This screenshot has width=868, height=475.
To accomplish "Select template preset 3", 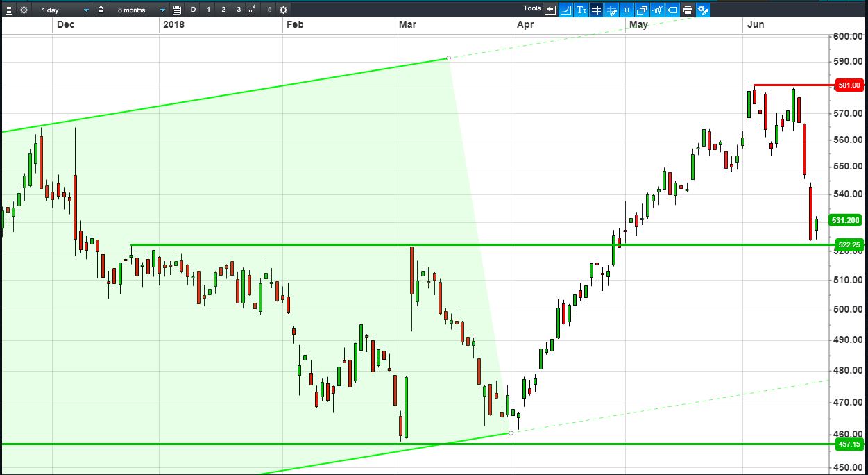I will coord(239,10).
